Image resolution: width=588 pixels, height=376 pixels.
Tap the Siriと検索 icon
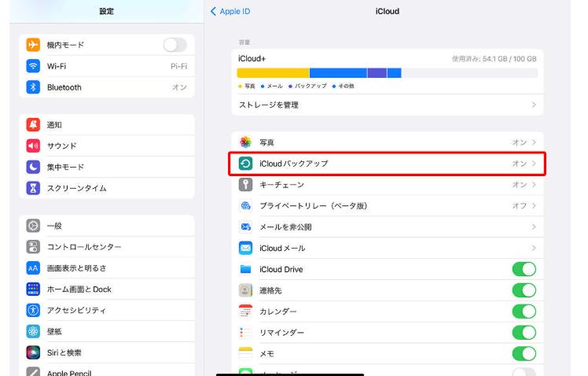[x=33, y=352]
